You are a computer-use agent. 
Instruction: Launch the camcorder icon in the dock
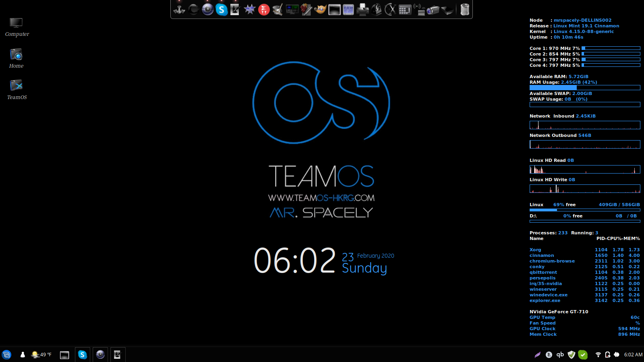tap(433, 9)
